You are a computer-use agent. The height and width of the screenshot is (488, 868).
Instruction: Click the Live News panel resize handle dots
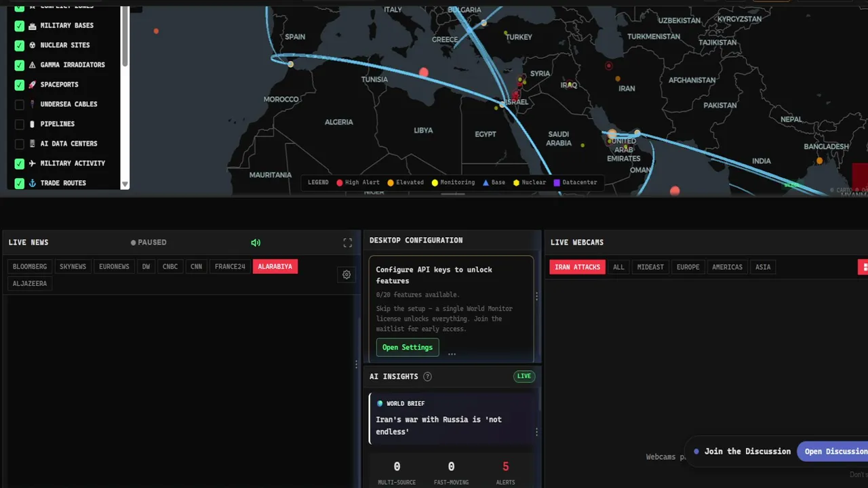357,364
